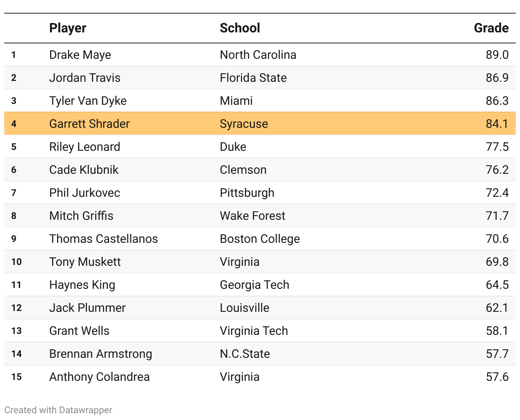Screen dimensions: 520x420
Task: Click the Haynes King player name
Action: (x=82, y=285)
